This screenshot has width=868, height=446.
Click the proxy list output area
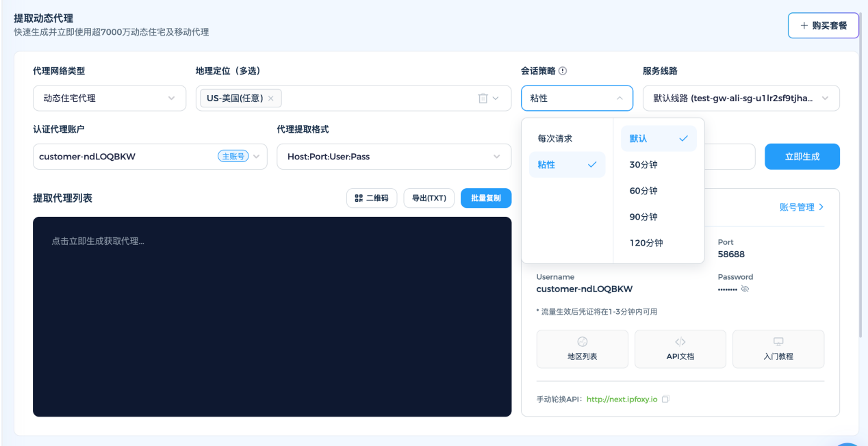pyautogui.click(x=272, y=317)
